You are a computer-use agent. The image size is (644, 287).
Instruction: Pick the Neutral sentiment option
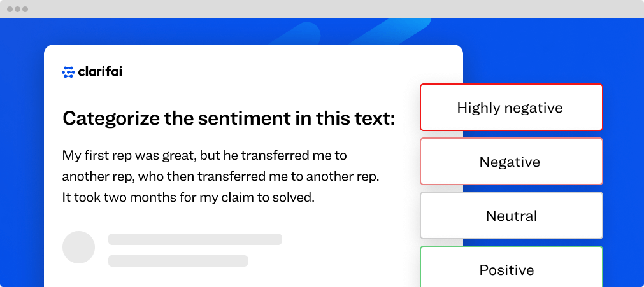pos(511,216)
